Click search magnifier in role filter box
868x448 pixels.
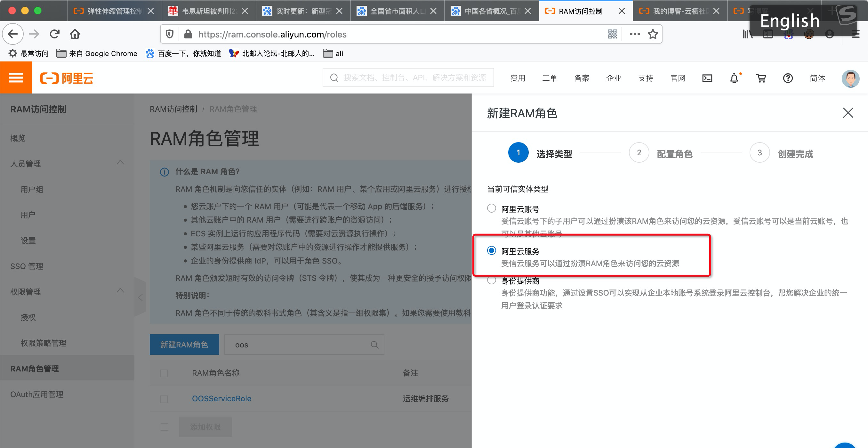(x=374, y=345)
